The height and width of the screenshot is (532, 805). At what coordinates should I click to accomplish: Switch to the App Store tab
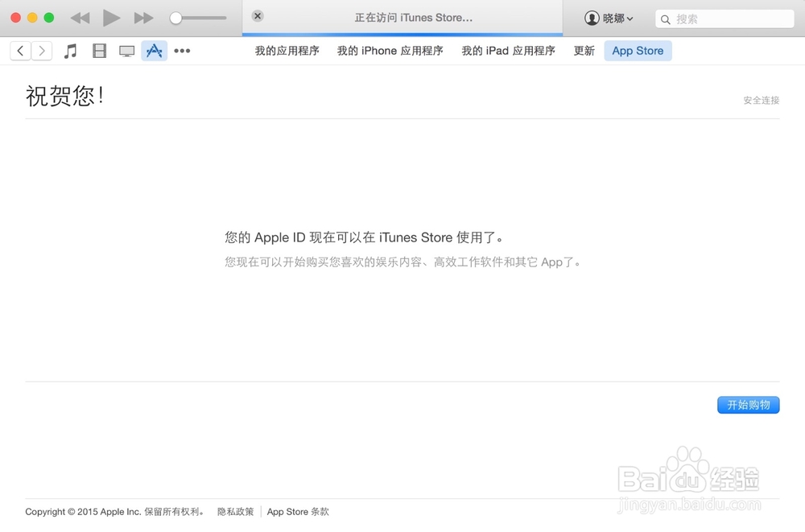coord(638,50)
